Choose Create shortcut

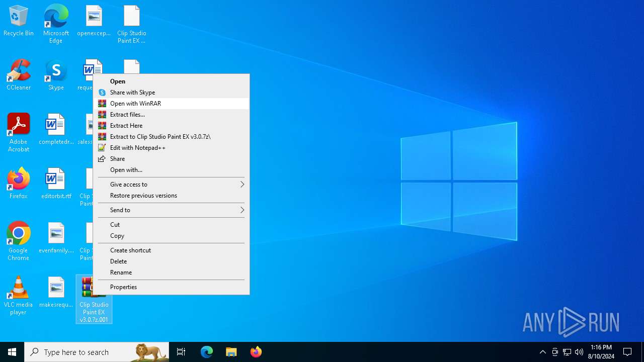(171, 250)
